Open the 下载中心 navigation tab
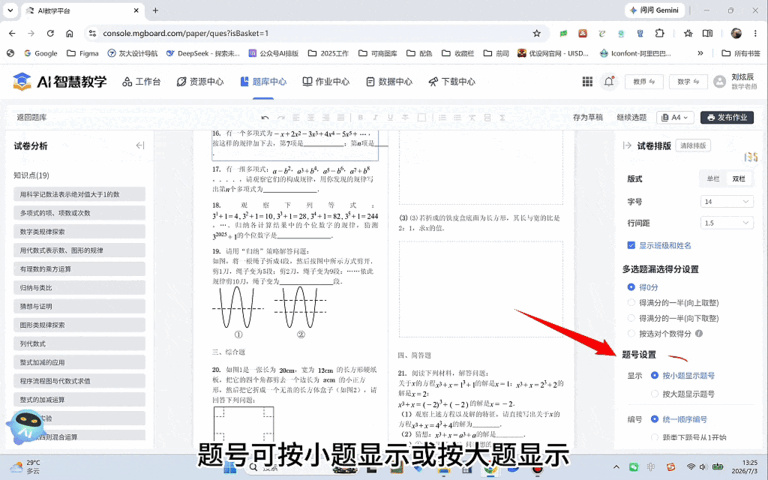768x480 pixels. tap(452, 82)
